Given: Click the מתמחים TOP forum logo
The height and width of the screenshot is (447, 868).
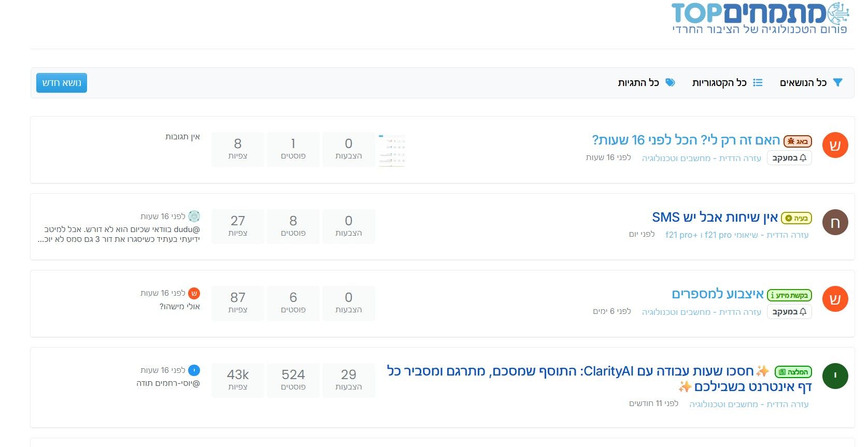Looking at the screenshot, I should [760, 18].
